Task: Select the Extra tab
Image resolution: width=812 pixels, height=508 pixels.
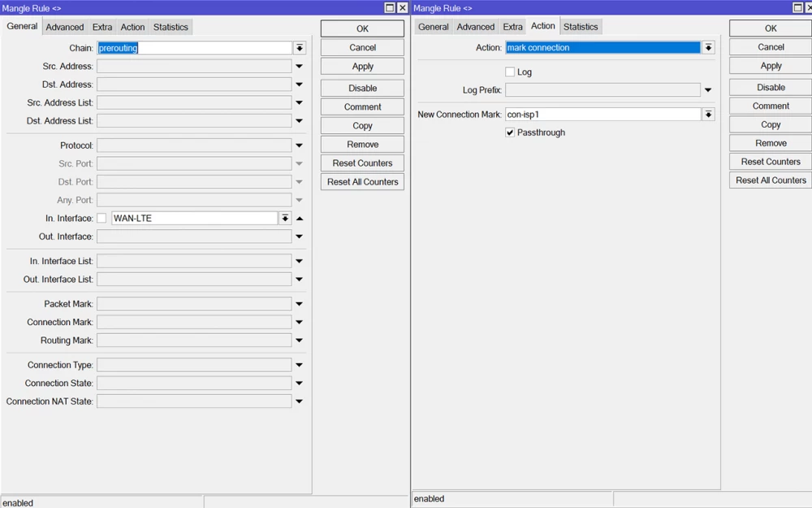Action: coord(101,26)
